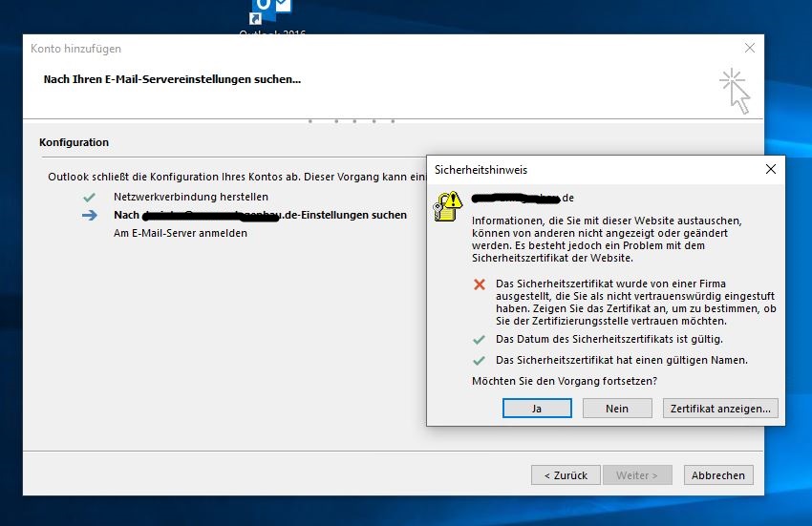Click green checkmark beside Netzwerkverbindung herstellen

coord(89,198)
